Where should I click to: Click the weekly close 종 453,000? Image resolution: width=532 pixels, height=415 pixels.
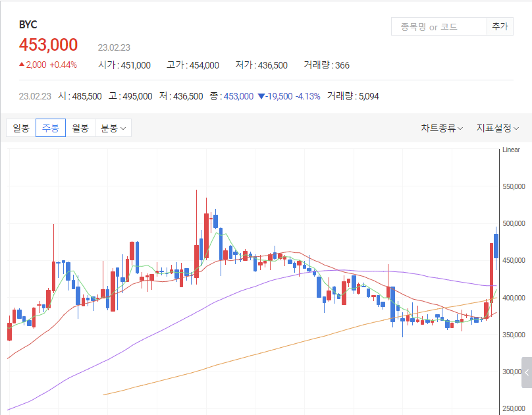[x=231, y=96]
